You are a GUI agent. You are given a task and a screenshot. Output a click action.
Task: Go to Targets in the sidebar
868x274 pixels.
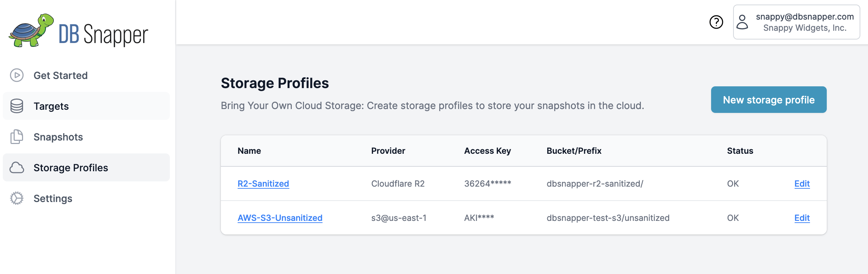[86, 106]
